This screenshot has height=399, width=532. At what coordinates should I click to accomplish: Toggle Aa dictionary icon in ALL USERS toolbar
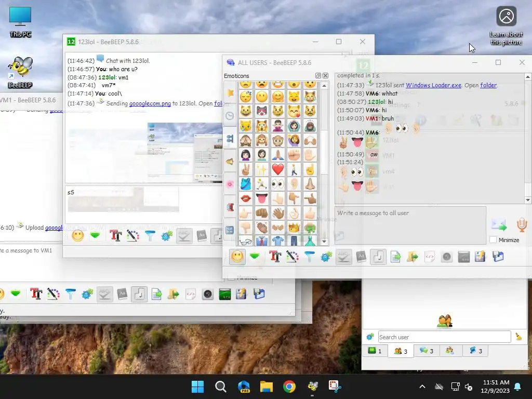[x=361, y=257]
